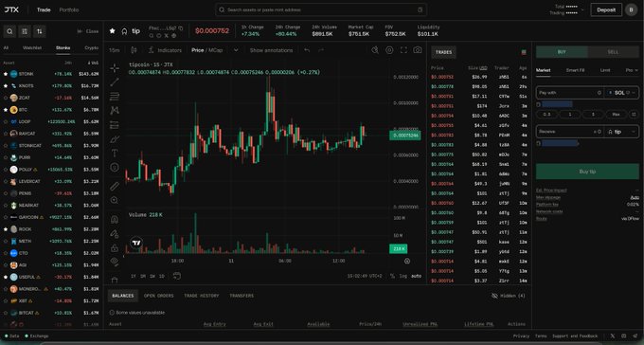Copy the tip mint address
The image size is (644, 345).
coord(181,28)
